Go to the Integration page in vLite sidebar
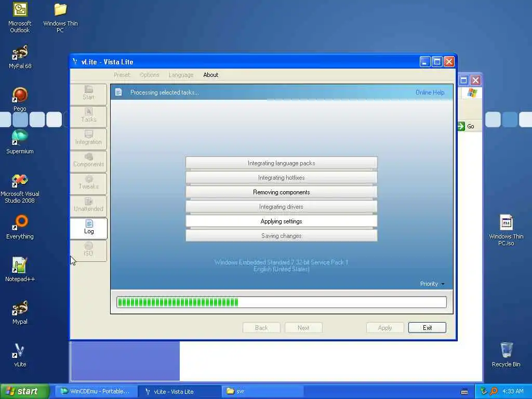This screenshot has height=399, width=532. pyautogui.click(x=88, y=139)
